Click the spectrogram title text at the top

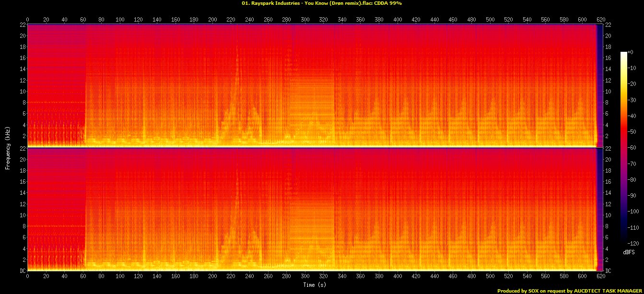(x=322, y=3)
